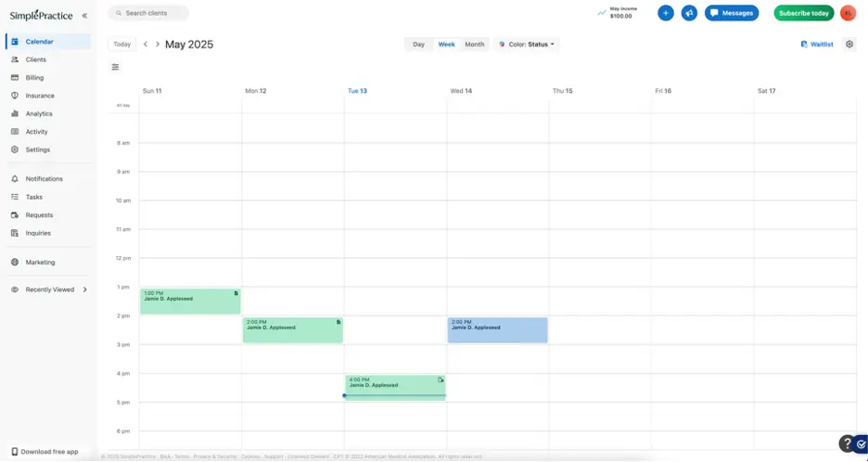Click the Settings gear icon in sidebar
Viewport: 868px width, 462px height.
pos(15,149)
